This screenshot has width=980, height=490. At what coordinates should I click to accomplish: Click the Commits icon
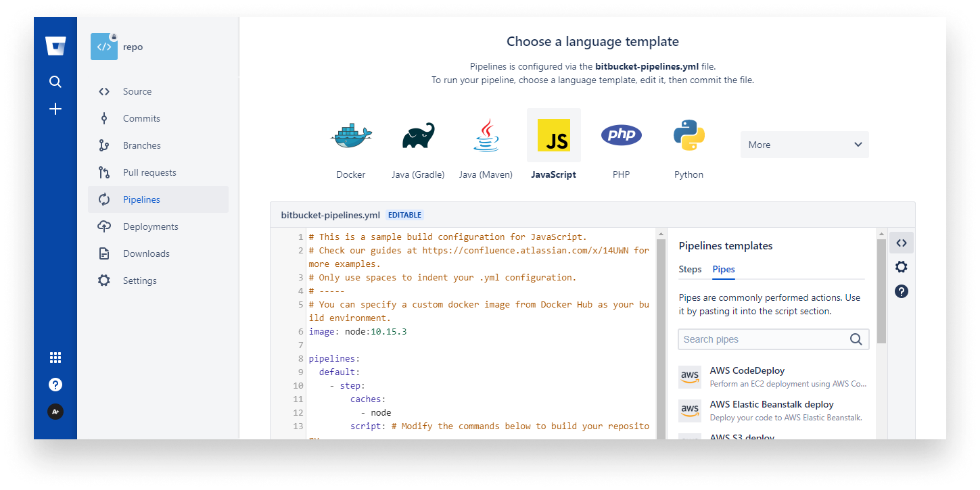(103, 118)
